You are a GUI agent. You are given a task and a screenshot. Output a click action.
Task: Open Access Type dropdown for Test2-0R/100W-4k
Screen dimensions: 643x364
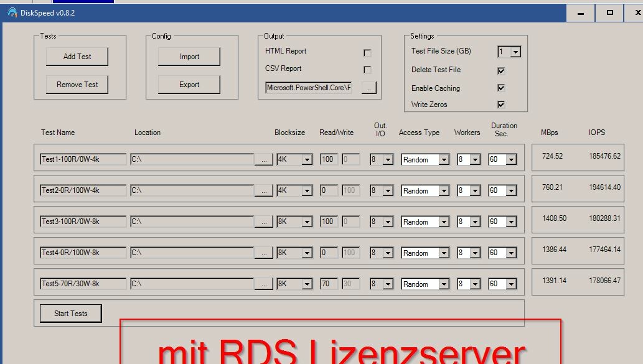[x=444, y=190]
